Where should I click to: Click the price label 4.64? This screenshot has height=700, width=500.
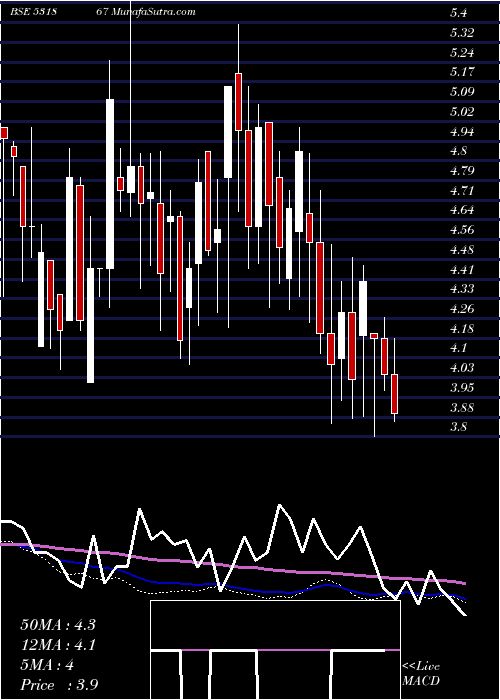pyautogui.click(x=462, y=210)
